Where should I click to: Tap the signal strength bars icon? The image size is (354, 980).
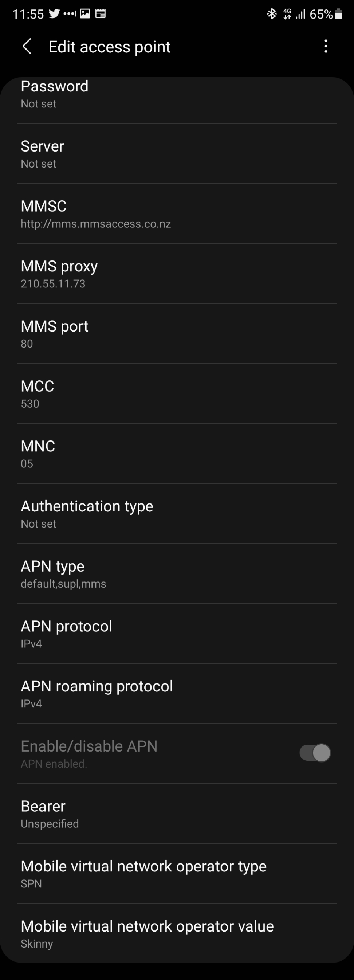tap(300, 15)
